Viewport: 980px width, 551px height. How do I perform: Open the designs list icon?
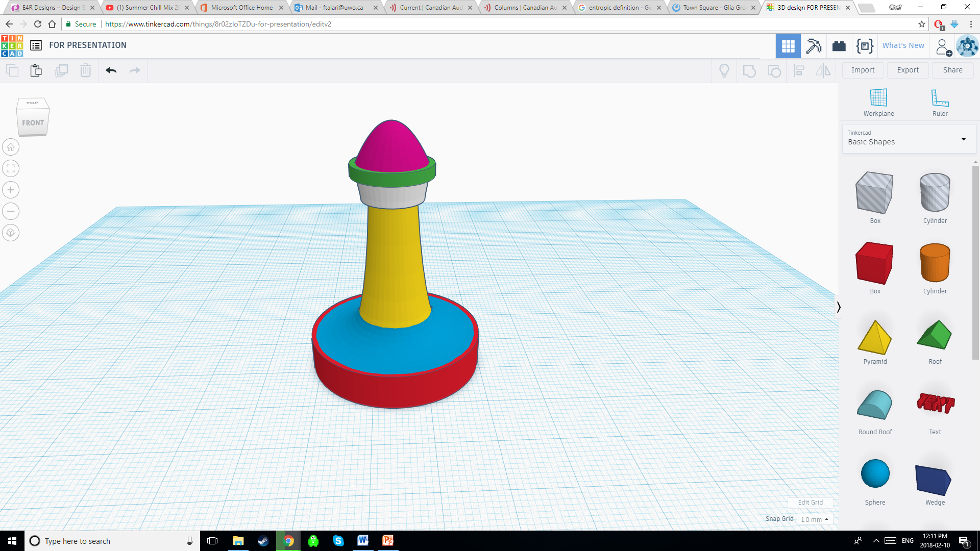(x=36, y=45)
